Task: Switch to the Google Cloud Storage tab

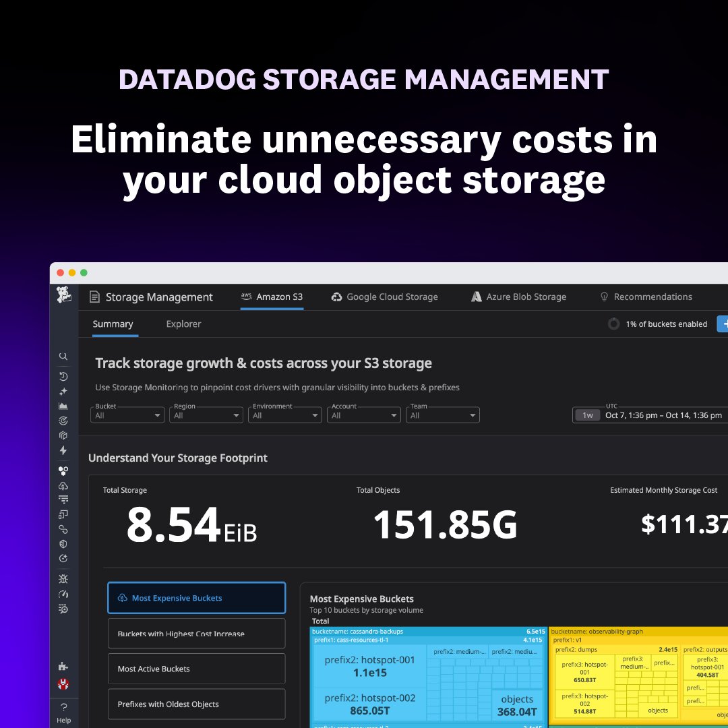Action: tap(384, 297)
